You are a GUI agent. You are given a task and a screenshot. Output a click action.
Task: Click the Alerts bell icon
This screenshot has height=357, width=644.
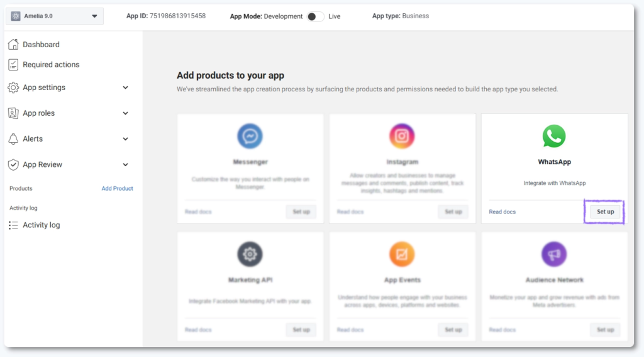pyautogui.click(x=13, y=139)
